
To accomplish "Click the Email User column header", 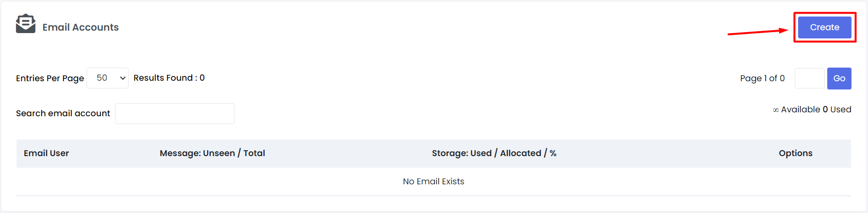I will pyautogui.click(x=47, y=153).
